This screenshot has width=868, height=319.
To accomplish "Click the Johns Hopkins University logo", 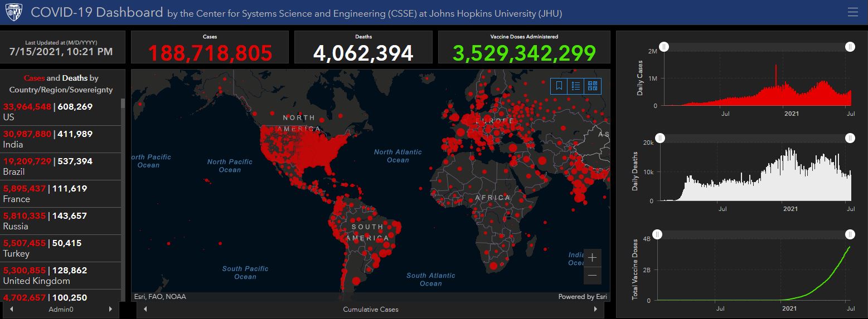I will click(x=14, y=12).
